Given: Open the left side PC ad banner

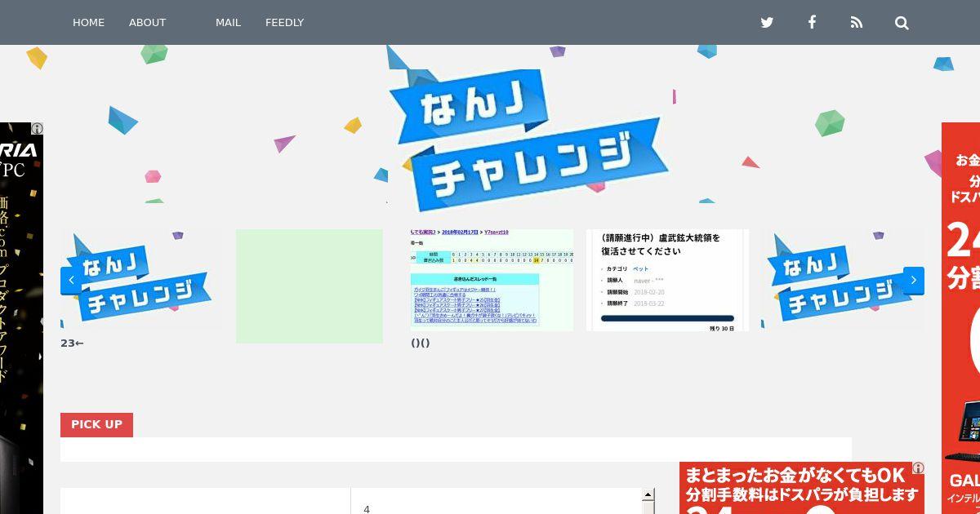Looking at the screenshot, I should 21,318.
